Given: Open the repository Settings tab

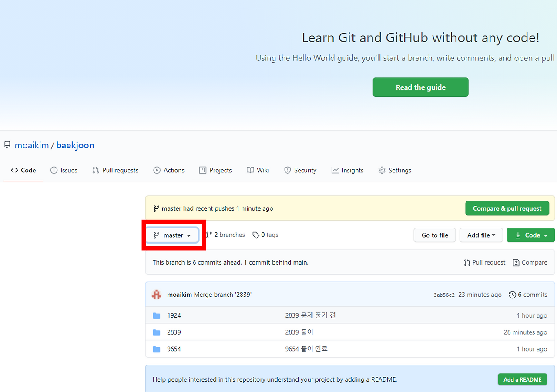Looking at the screenshot, I should click(395, 170).
